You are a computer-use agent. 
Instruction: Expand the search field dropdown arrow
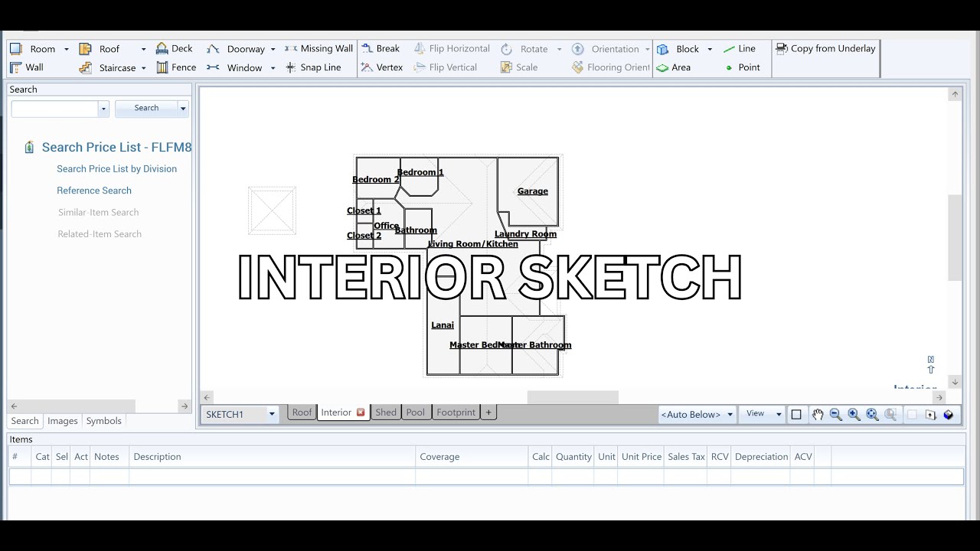(x=103, y=109)
